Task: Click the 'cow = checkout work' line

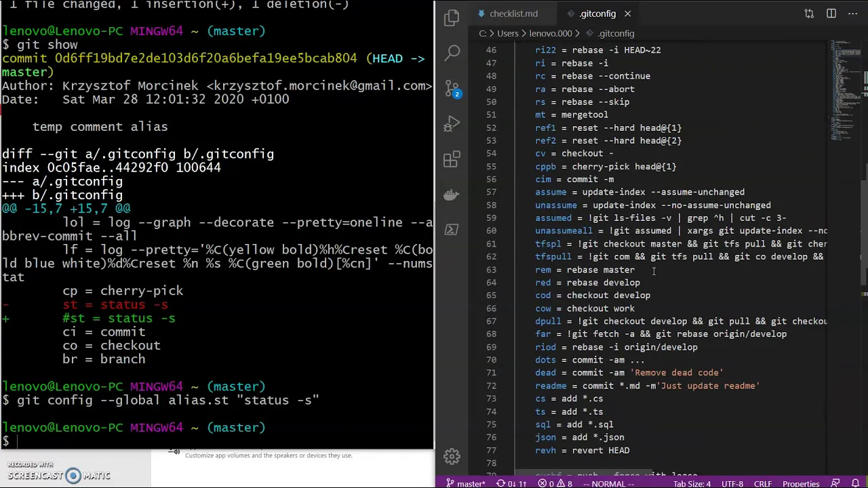Action: pos(585,308)
